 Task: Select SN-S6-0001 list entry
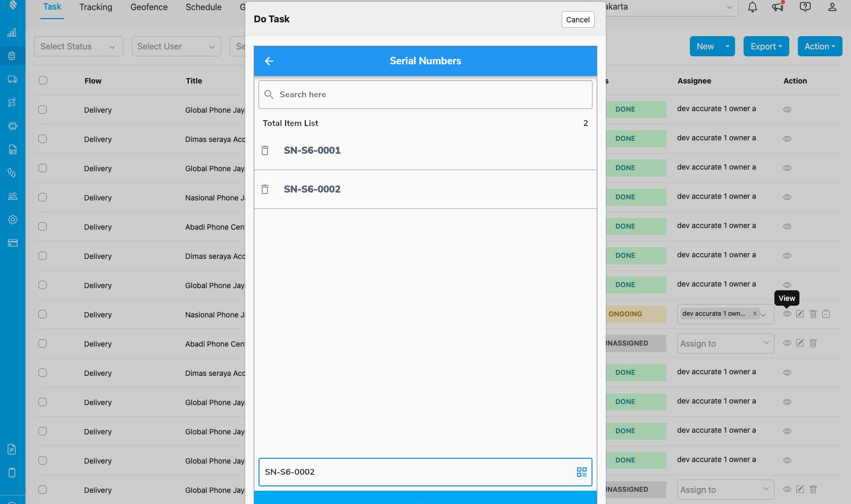point(425,150)
